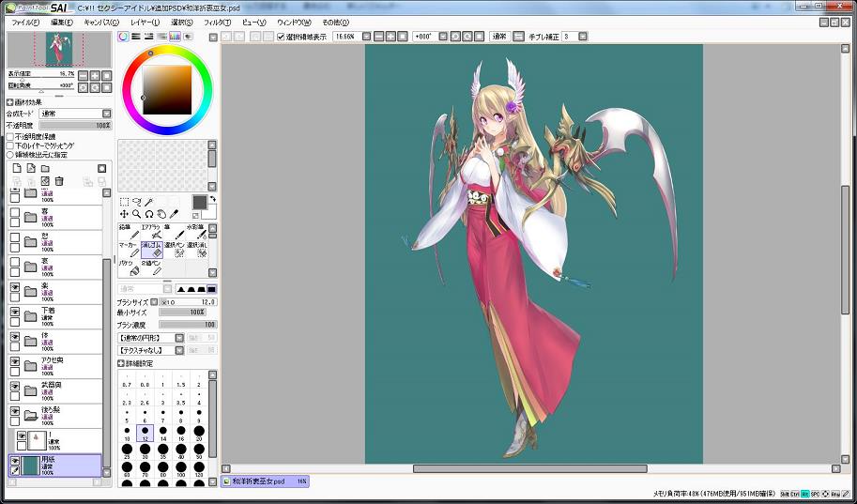Enable 不透明度保護 checkbox
The image size is (857, 504).
pyautogui.click(x=10, y=137)
